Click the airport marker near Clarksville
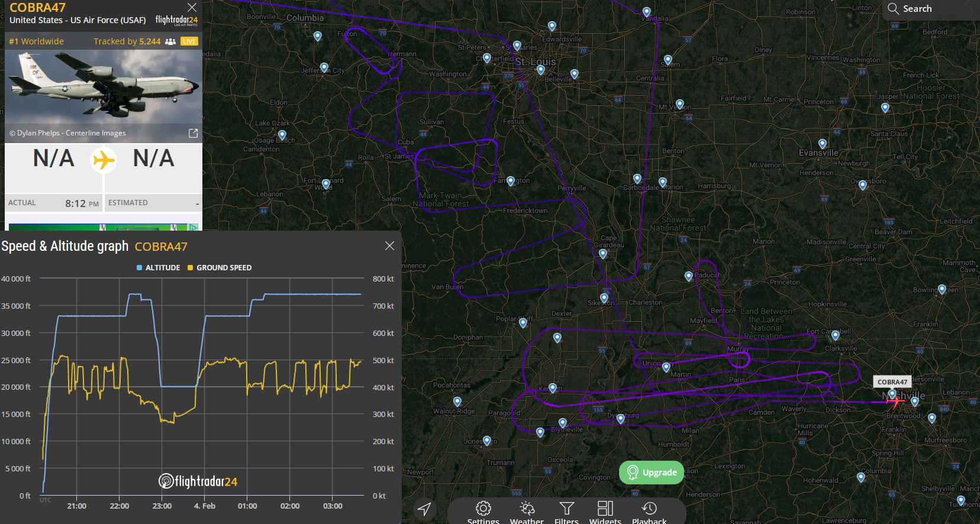 [x=836, y=335]
